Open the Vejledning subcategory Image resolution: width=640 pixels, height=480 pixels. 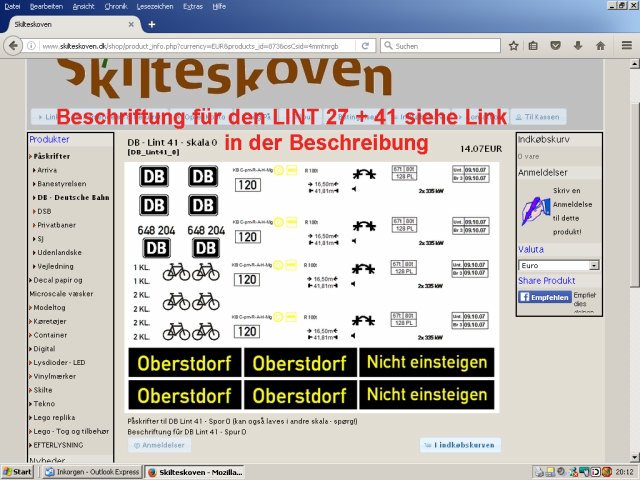coord(55,266)
